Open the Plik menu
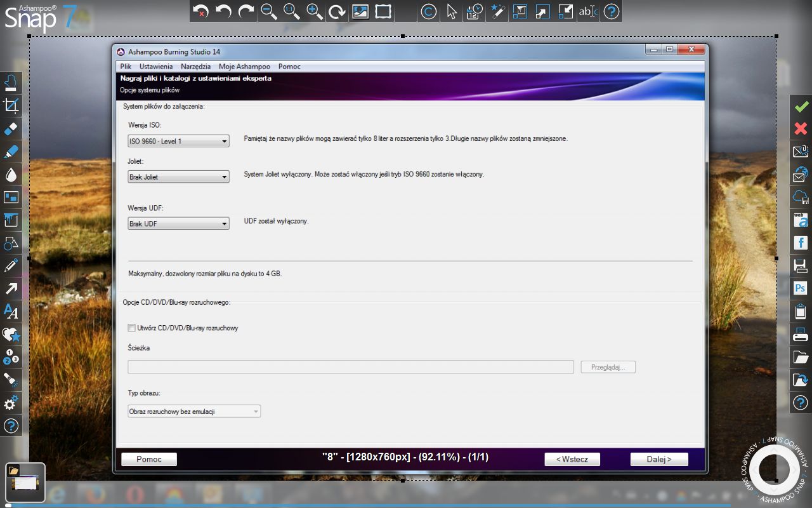Screen dimensions: 812x508 pyautogui.click(x=126, y=66)
